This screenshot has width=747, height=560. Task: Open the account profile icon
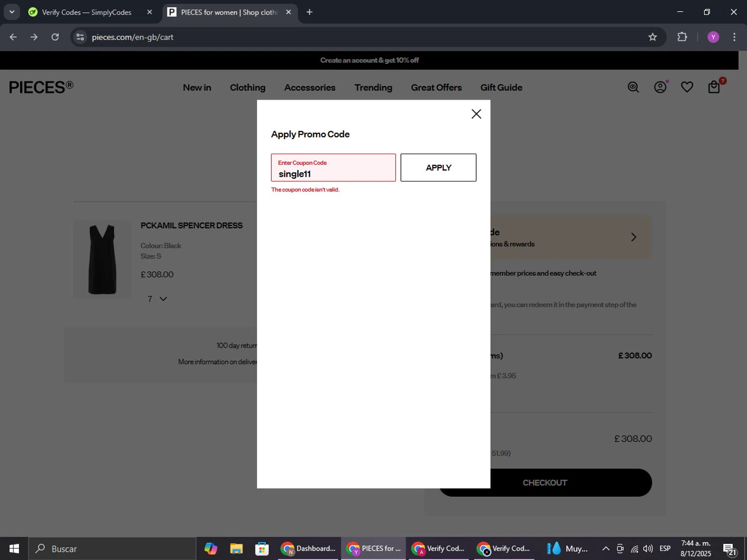tap(660, 88)
